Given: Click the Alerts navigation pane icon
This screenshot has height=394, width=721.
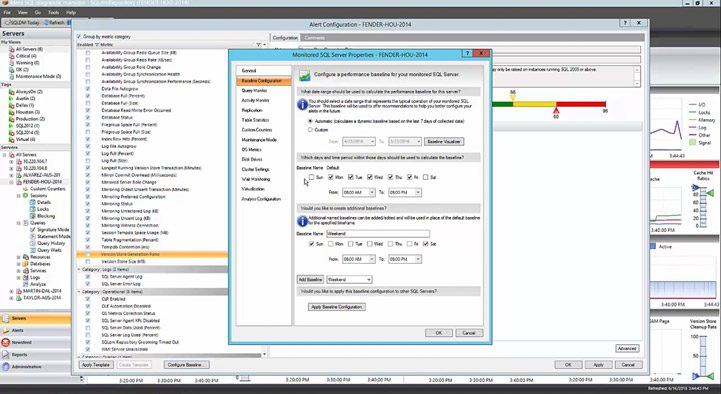Looking at the screenshot, I should coord(6,331).
